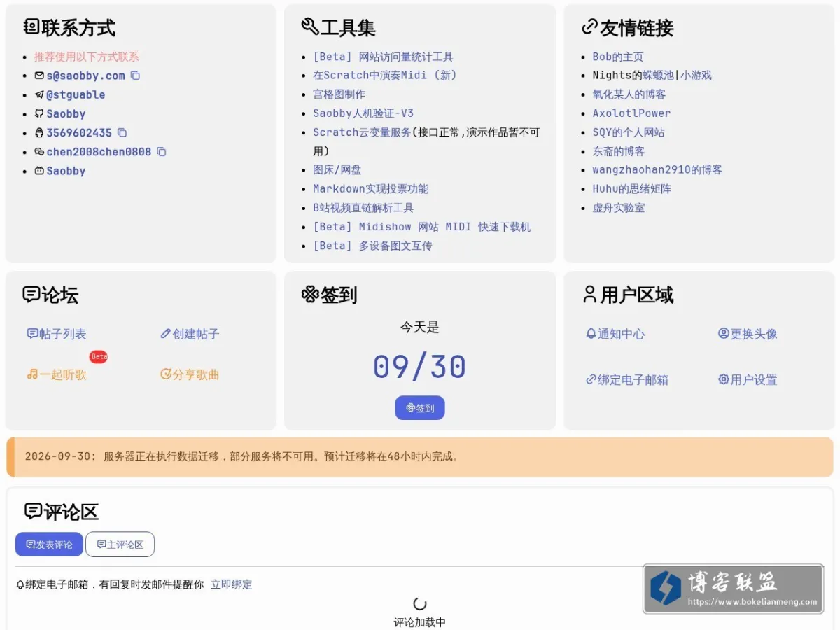840x630 pixels.
Task: Click the share icon for 分享歌曲
Action: (166, 374)
